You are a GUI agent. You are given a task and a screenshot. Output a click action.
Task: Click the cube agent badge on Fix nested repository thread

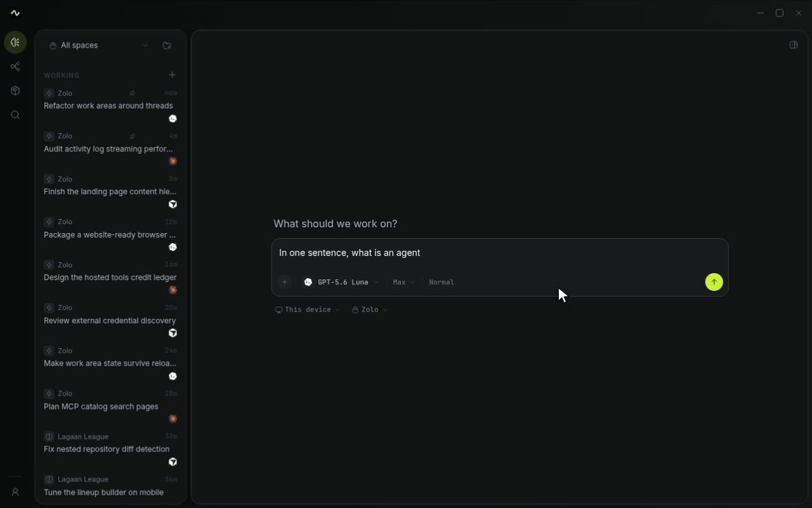(173, 462)
